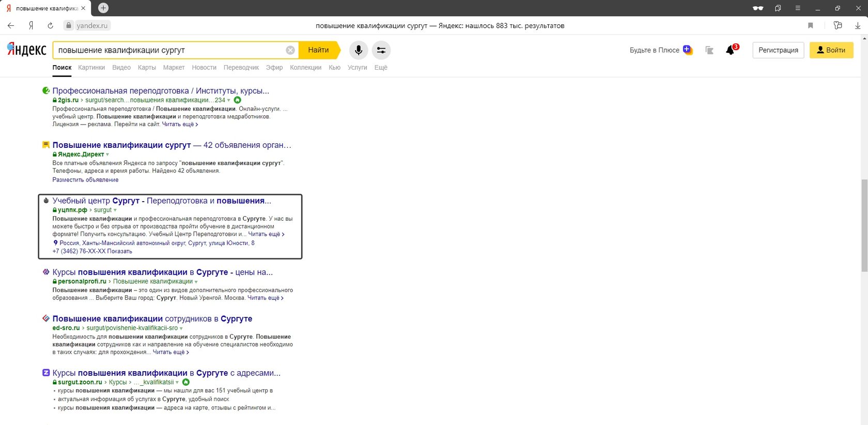Click the 2gis.ru result favicon

pyautogui.click(x=46, y=90)
